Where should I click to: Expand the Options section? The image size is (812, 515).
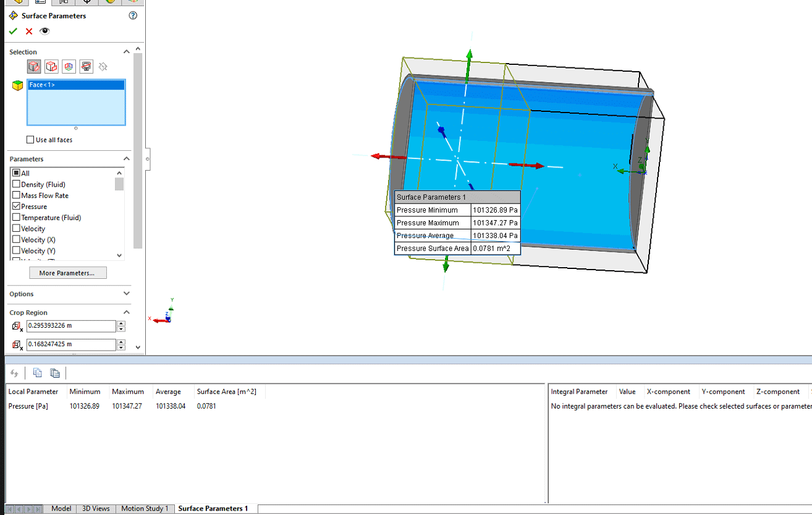(x=127, y=294)
